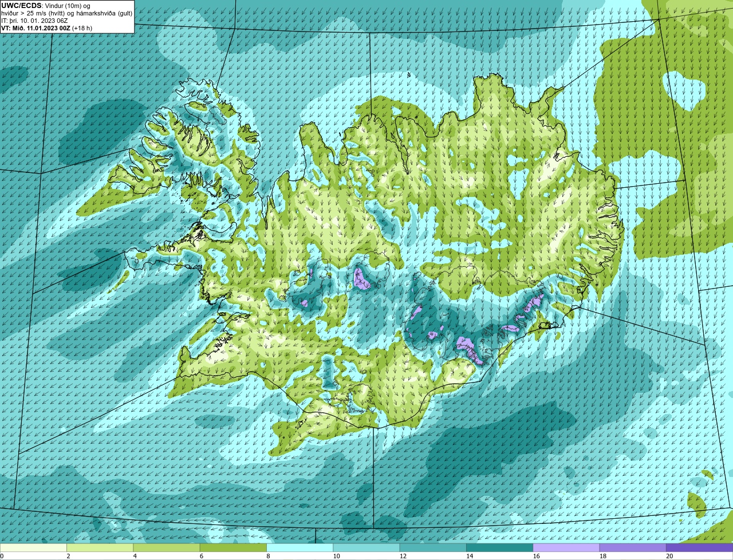Click the dark teal 14–16 m/s legend segment

[499, 547]
